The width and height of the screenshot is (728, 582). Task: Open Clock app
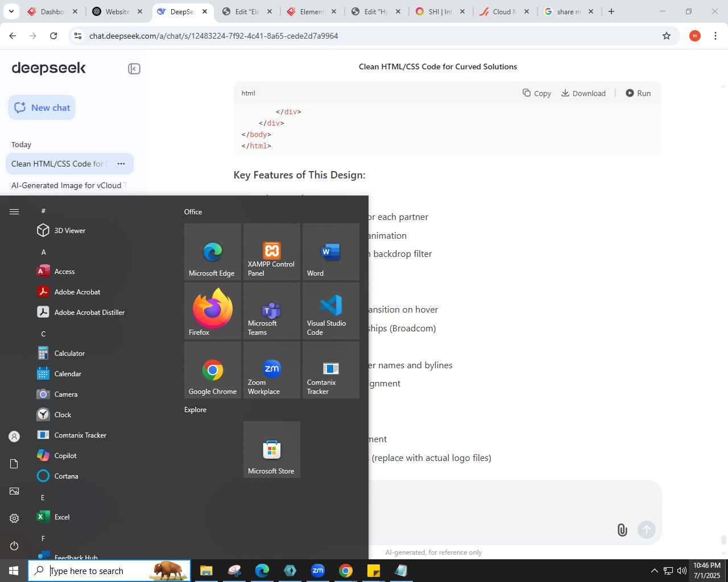102,415
